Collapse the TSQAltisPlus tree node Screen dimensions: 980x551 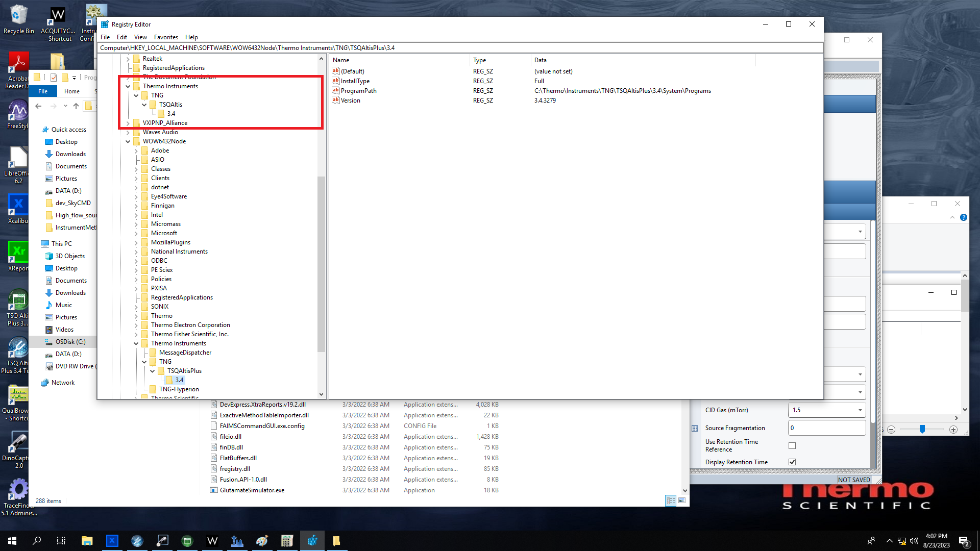pos(153,371)
